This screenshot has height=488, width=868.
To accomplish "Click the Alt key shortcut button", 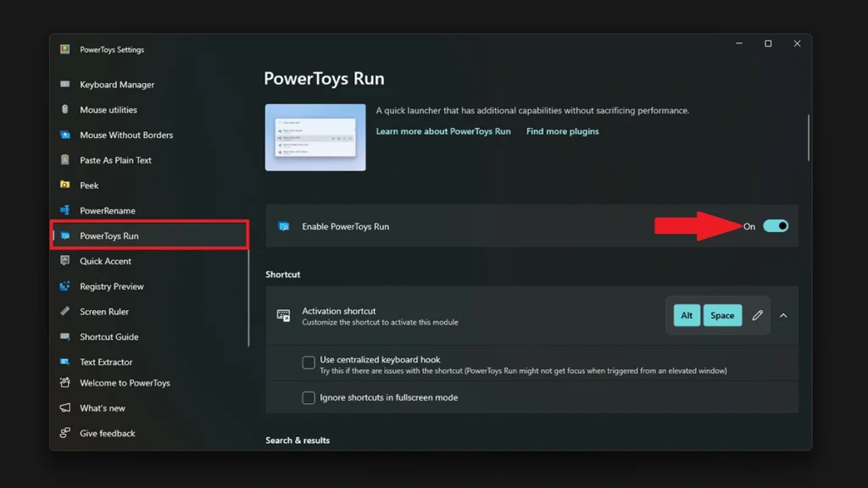I will pyautogui.click(x=687, y=315).
